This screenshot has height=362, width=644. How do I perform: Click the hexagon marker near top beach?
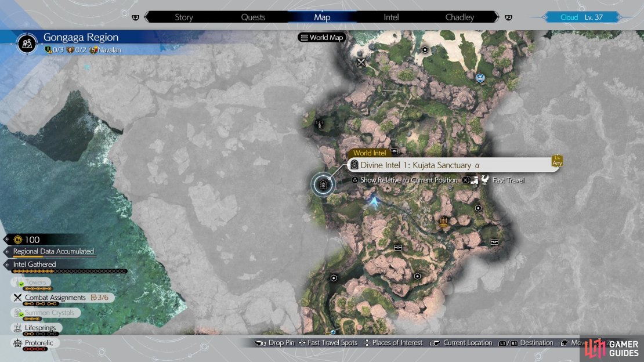coord(425,50)
